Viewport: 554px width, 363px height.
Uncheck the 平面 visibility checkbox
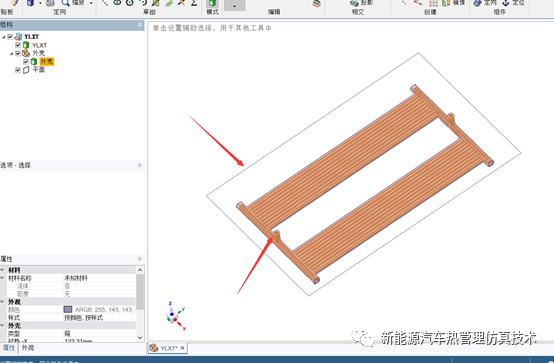tap(18, 70)
